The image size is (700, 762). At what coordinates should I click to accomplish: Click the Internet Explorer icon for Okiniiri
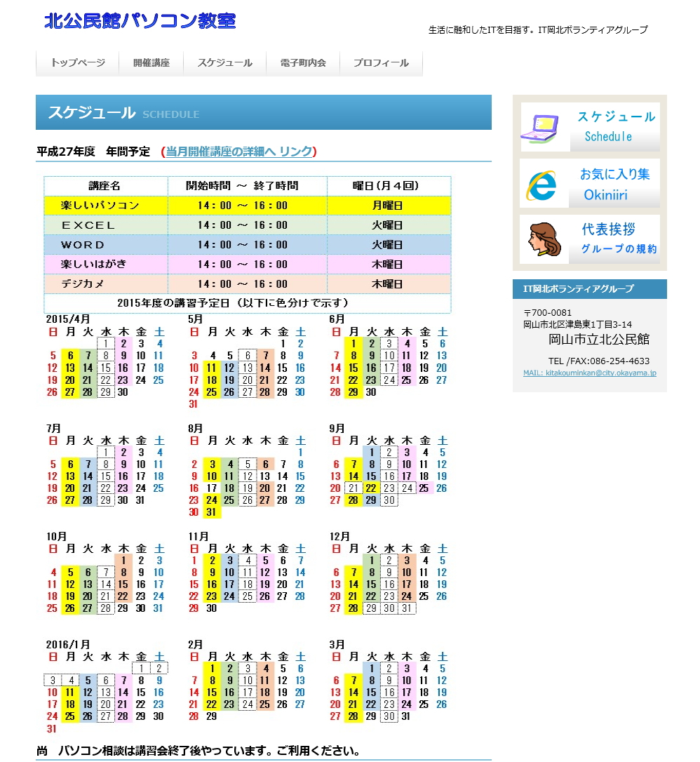point(541,185)
